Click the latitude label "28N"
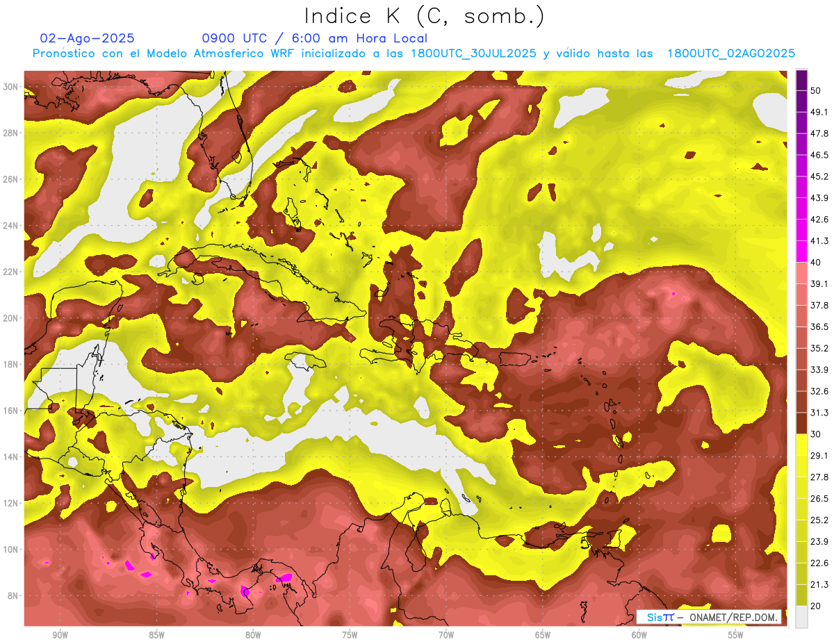This screenshot has height=644, width=834. (x=10, y=133)
